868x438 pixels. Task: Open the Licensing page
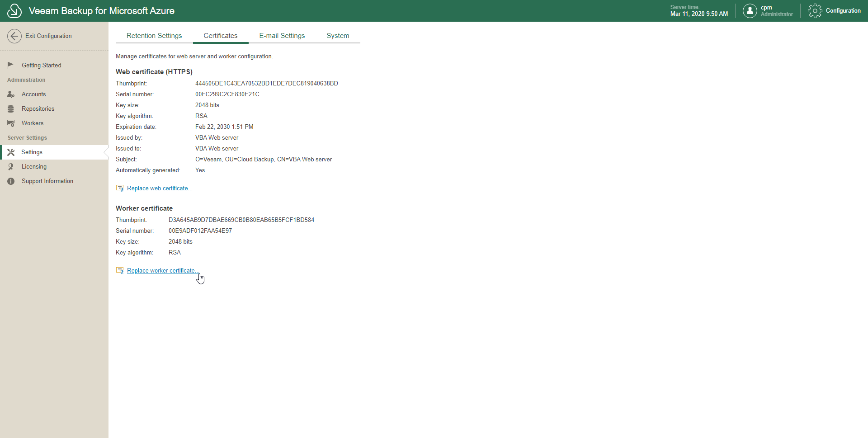tap(54, 167)
